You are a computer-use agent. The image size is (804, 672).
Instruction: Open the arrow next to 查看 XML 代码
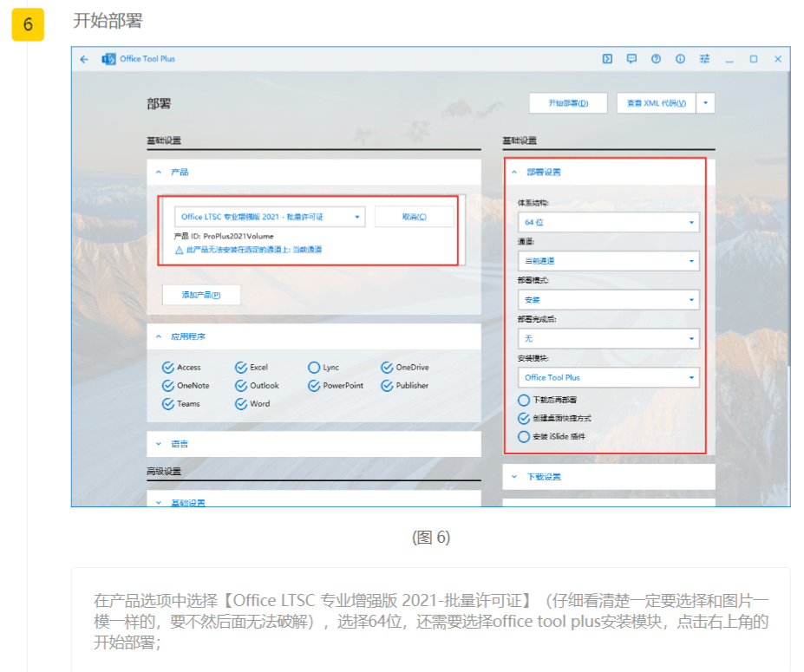click(705, 103)
